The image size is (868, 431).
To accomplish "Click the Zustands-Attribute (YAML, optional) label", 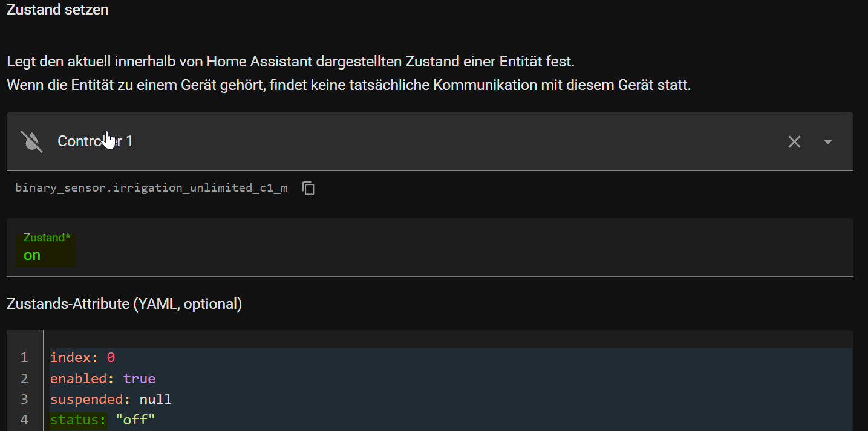I will tap(125, 304).
